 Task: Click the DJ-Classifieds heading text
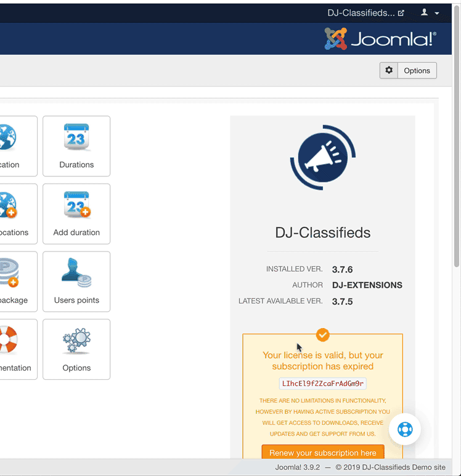click(322, 233)
